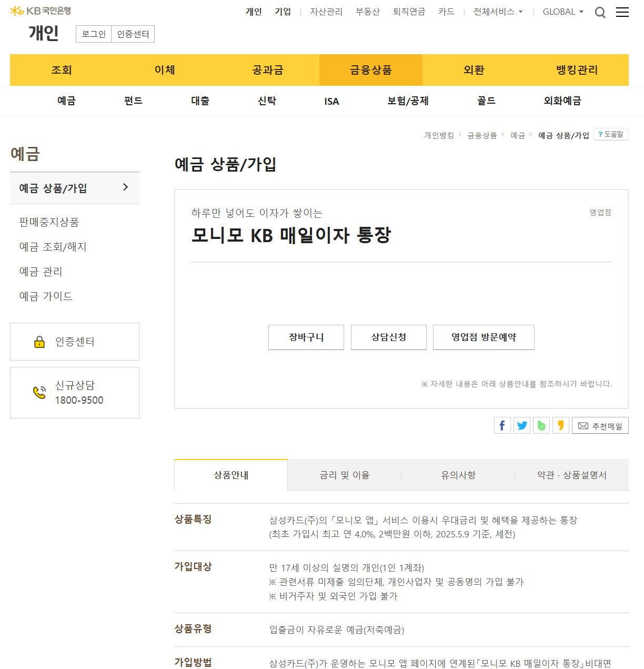Screen dimensions: 644x669
Task: Open the 도움말 help button
Action: tap(611, 134)
